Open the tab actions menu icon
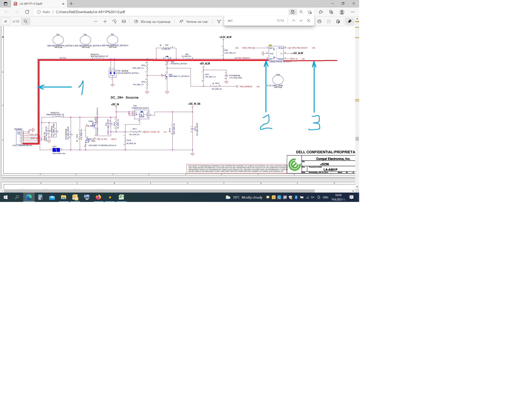This screenshot has width=532, height=413. point(5,4)
